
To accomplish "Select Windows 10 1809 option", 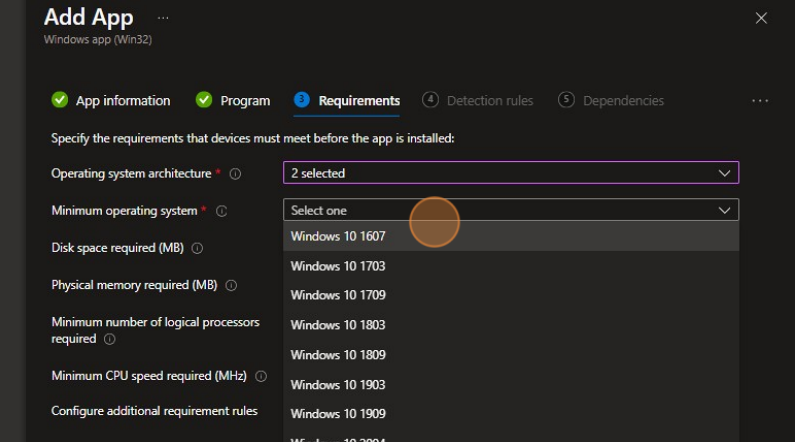I will coord(338,355).
